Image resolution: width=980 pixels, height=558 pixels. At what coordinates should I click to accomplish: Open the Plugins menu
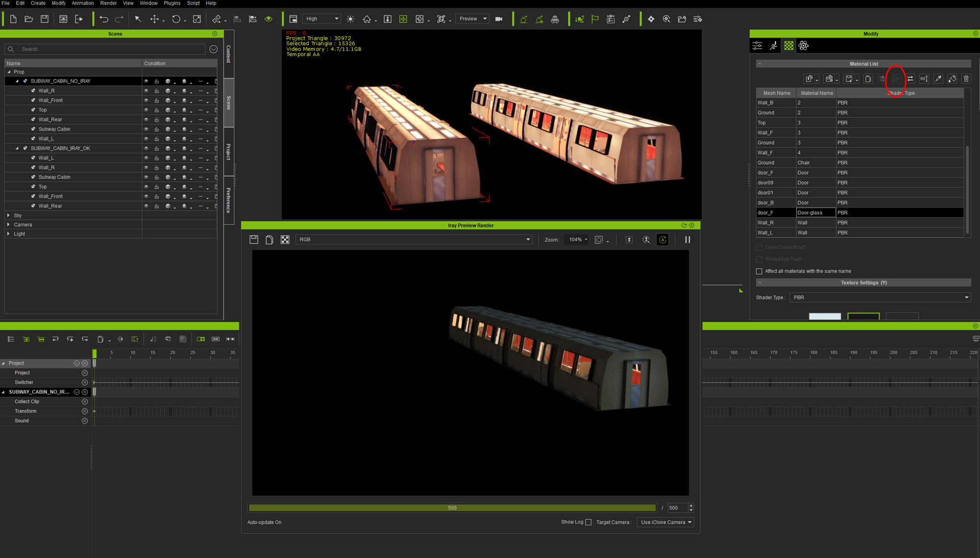coord(172,3)
